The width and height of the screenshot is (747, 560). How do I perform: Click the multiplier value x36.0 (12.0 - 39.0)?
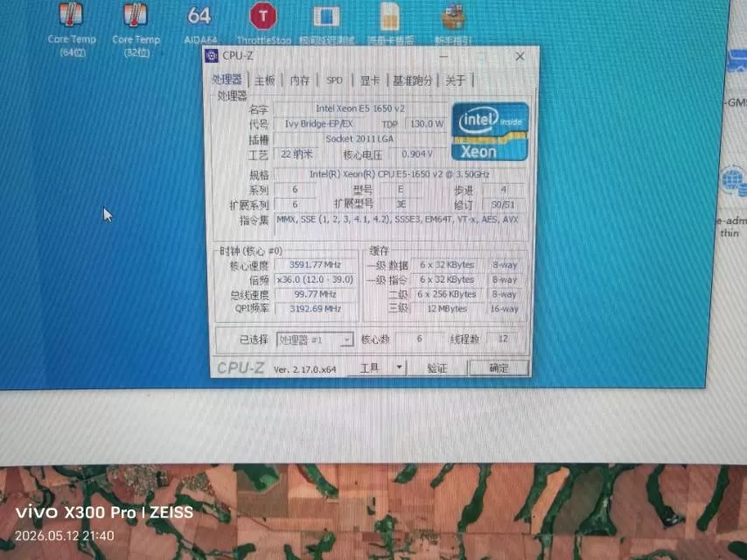tap(316, 280)
